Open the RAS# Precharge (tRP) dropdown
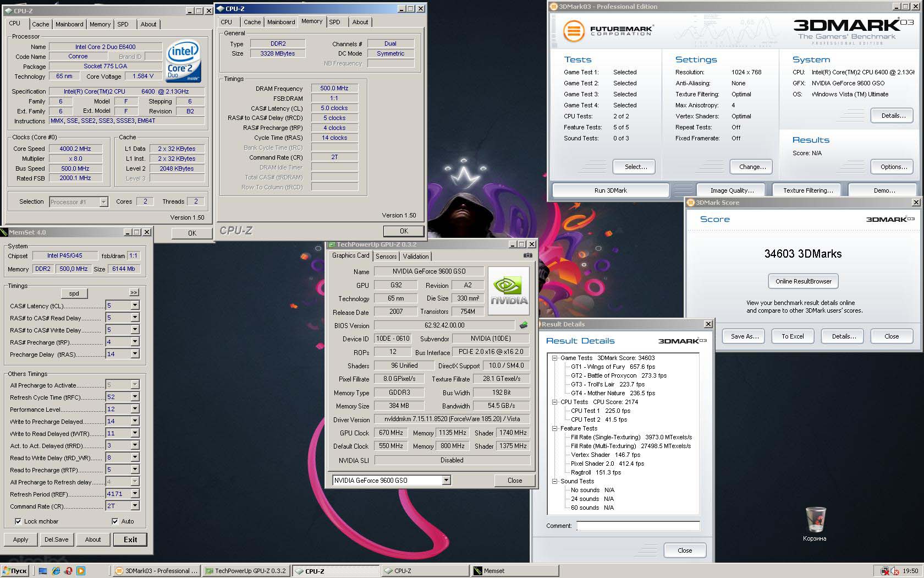The height and width of the screenshot is (578, 924). click(x=135, y=342)
